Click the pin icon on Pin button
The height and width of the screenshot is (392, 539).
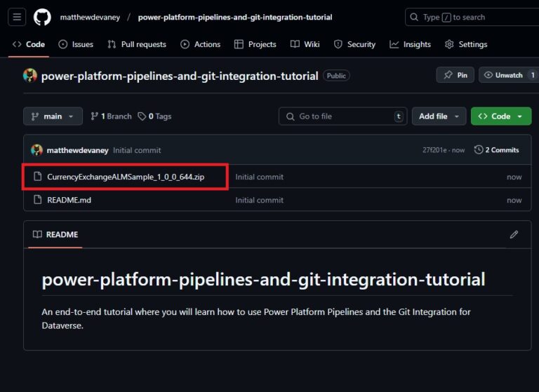click(x=448, y=75)
